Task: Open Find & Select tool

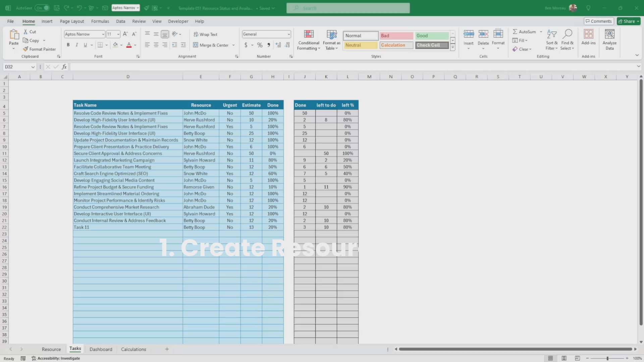Action: pyautogui.click(x=567, y=35)
